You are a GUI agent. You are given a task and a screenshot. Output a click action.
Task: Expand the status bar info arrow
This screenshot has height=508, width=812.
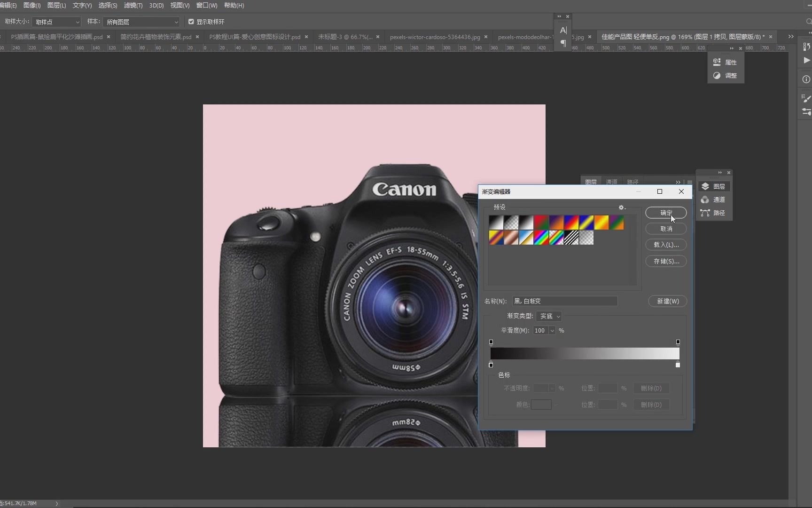click(57, 503)
